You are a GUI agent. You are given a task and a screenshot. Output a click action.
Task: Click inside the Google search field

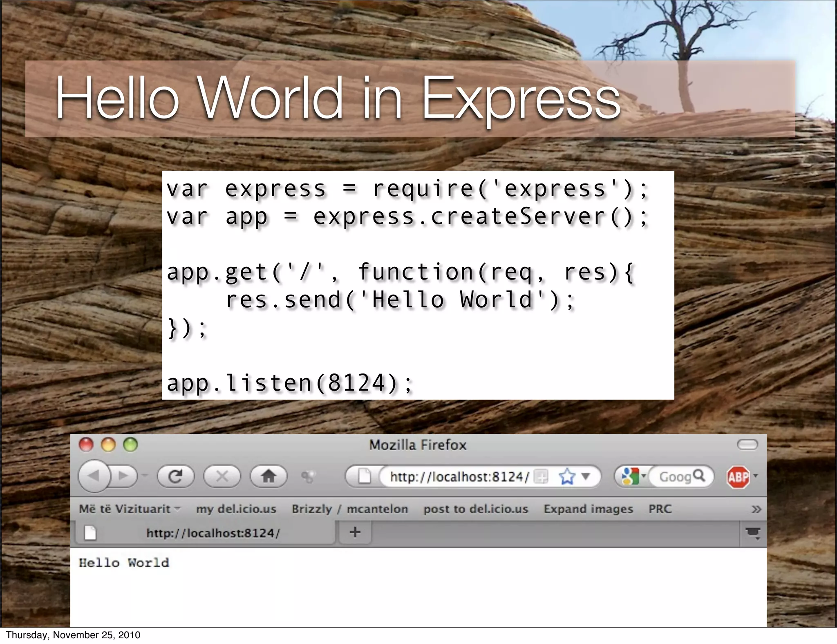674,476
